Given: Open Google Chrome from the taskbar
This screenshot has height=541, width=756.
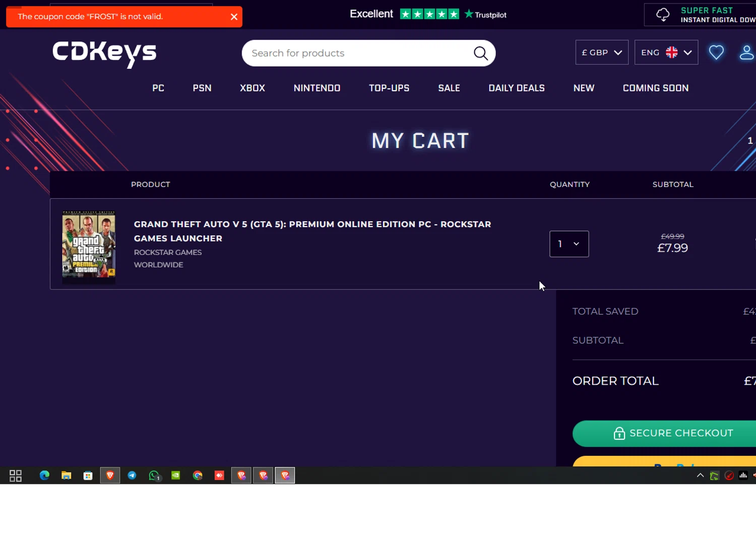Looking at the screenshot, I should point(198,475).
